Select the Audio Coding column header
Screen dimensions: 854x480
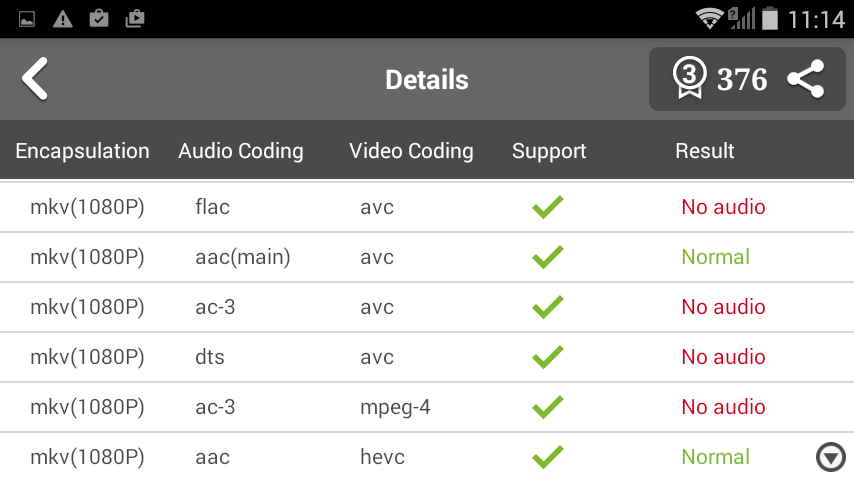pos(241,151)
